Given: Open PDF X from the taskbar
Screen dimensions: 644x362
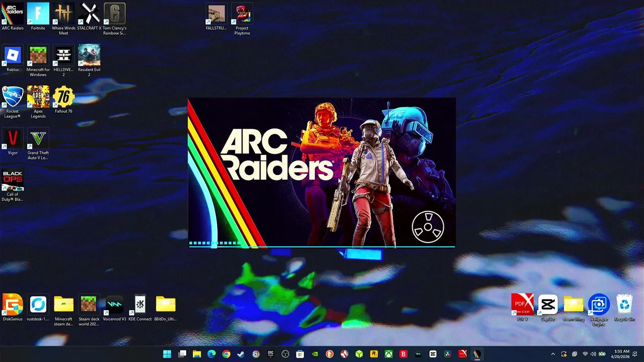Looking at the screenshot, I should (x=462, y=354).
